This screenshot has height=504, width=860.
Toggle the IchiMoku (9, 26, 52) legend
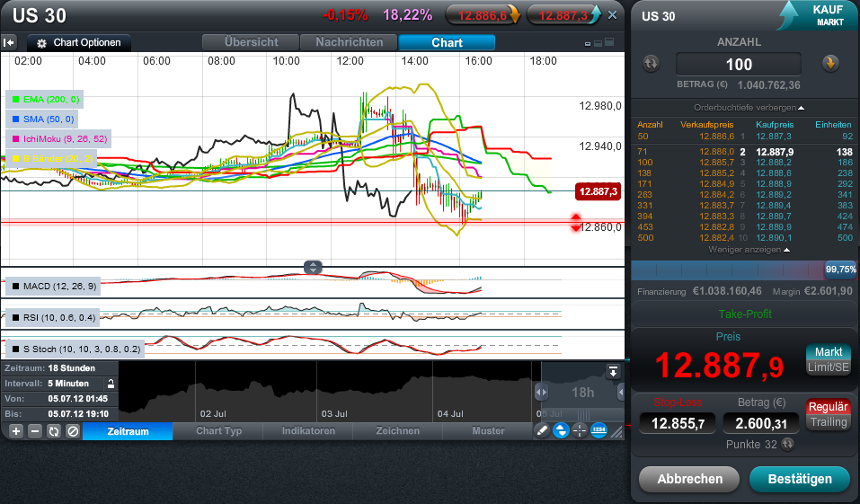pos(59,138)
